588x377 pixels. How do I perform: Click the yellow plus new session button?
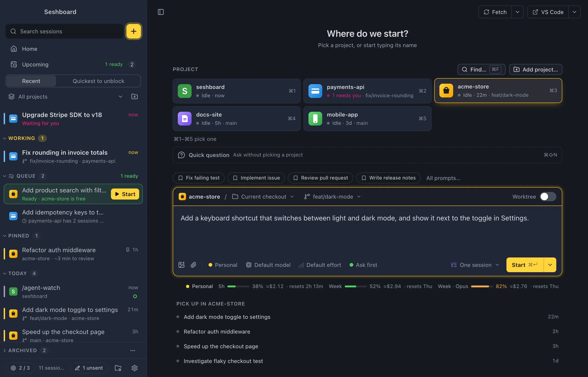click(133, 31)
